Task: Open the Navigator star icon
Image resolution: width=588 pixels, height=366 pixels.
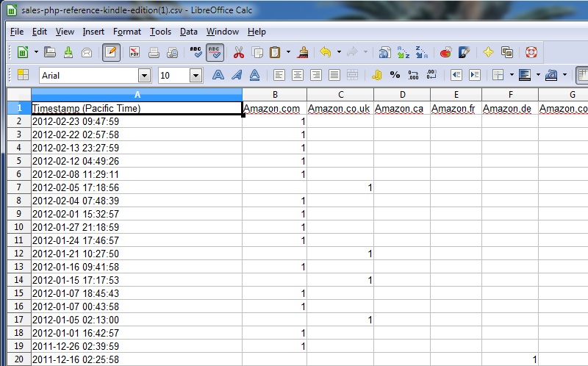Action: pos(488,52)
